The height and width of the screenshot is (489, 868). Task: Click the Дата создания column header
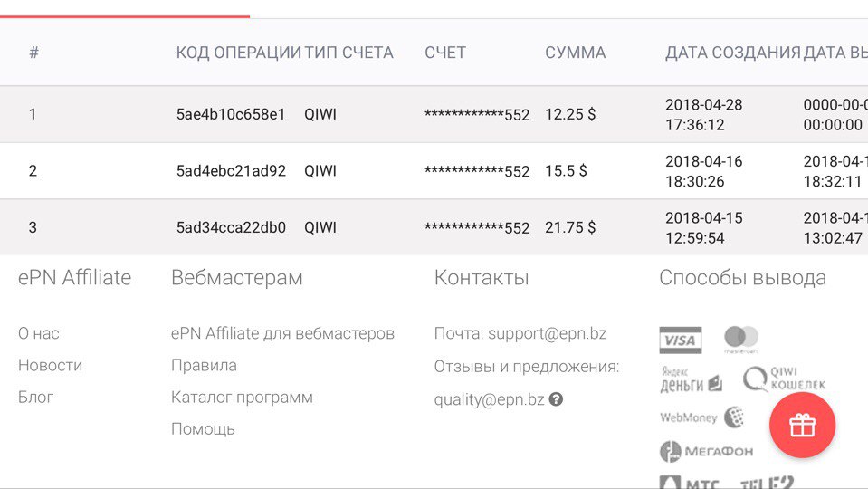tap(732, 53)
